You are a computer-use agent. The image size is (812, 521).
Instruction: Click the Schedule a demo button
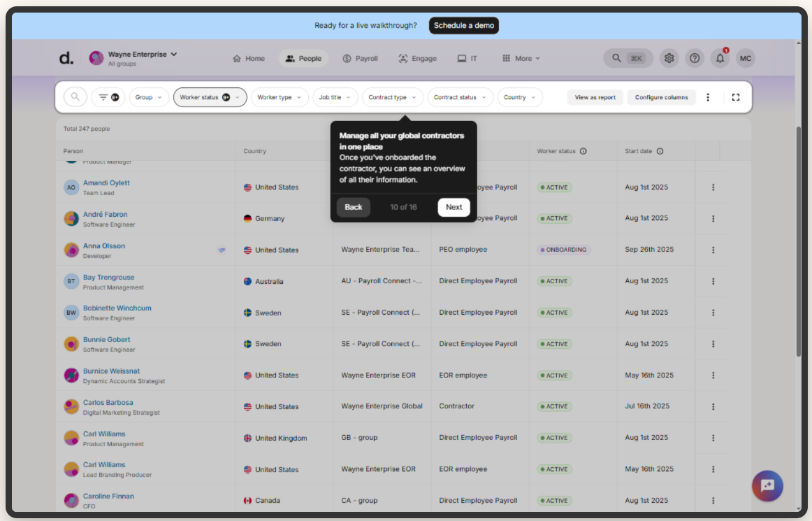pos(463,26)
